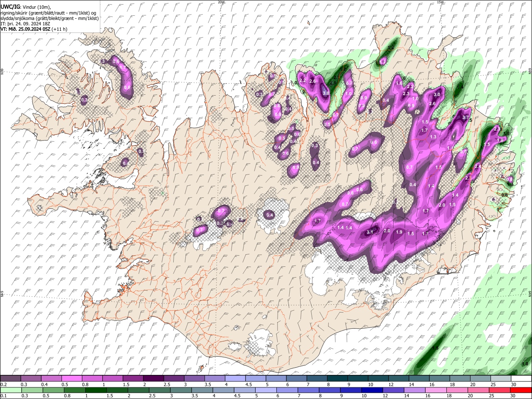This screenshot has width=532, height=399.
Task: Pick the rain scale swatch between 10 and 12
Action: [372, 390]
